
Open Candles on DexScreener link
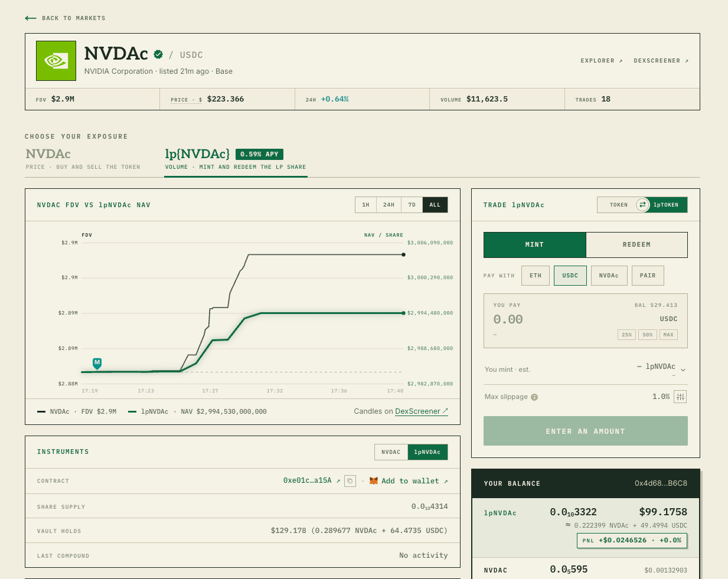click(422, 411)
